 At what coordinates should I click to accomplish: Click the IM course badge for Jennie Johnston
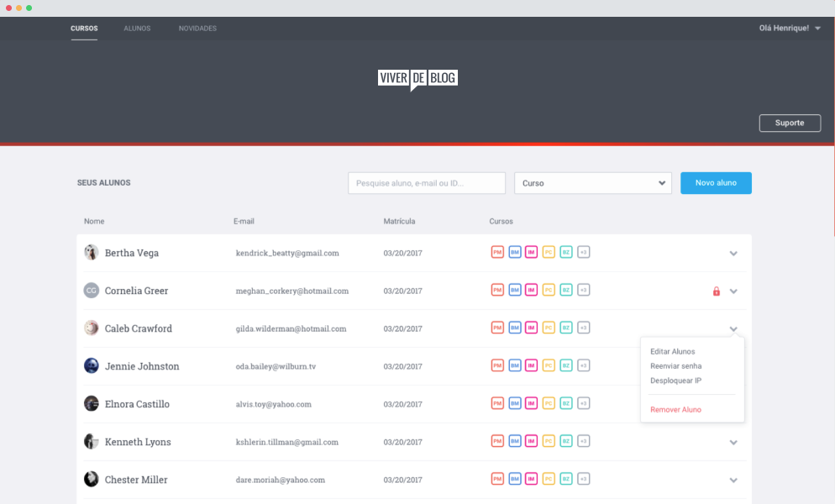(x=531, y=365)
